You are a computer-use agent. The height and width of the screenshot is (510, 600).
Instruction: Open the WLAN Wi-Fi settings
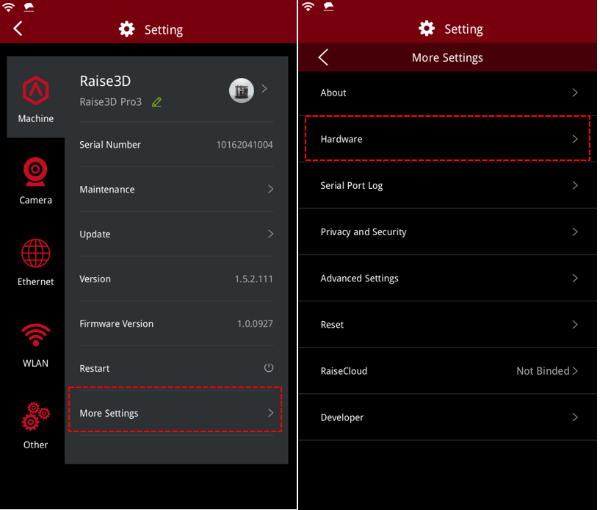tap(36, 335)
